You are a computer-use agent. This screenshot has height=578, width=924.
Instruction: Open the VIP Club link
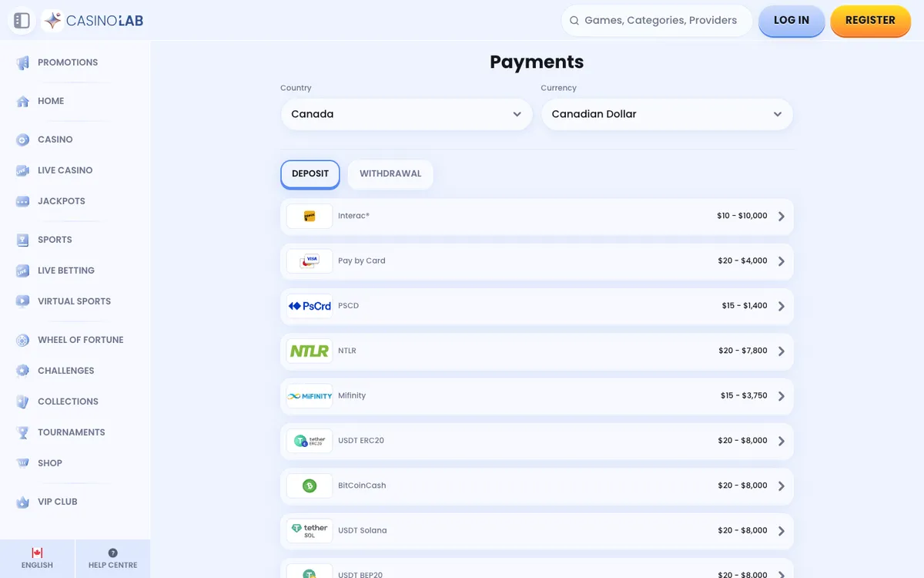tap(58, 502)
